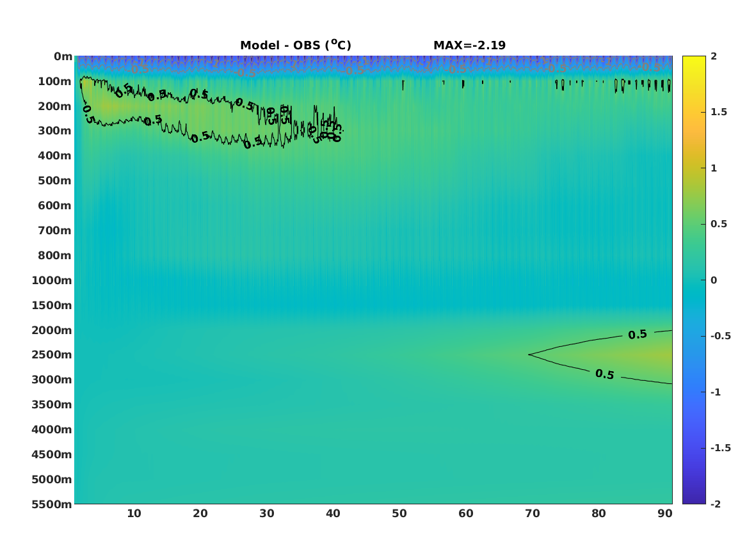Image resolution: width=747 pixels, height=560 pixels.
Task: Select the '500m' depth axis label
Action: coord(55,181)
